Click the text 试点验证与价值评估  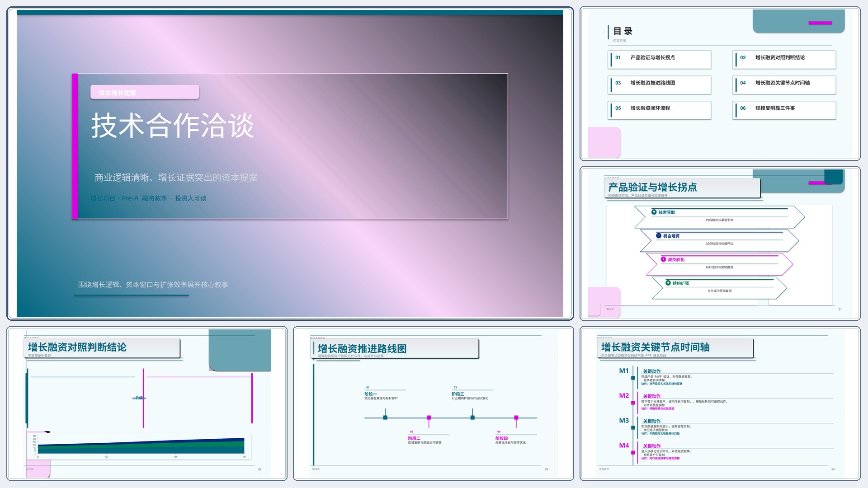719,244
